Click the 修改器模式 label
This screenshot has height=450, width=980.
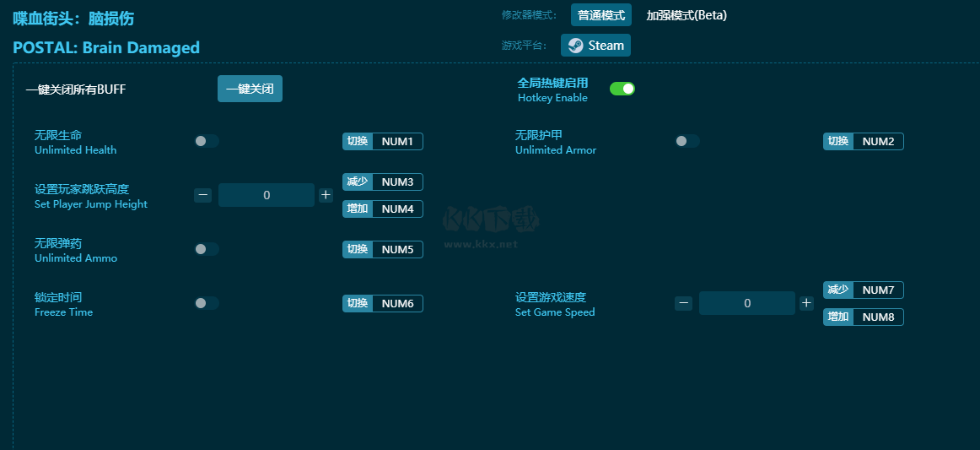530,15
